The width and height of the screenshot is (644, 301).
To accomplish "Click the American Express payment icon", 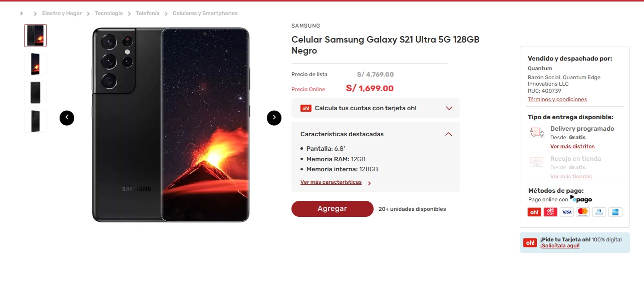I will (614, 212).
